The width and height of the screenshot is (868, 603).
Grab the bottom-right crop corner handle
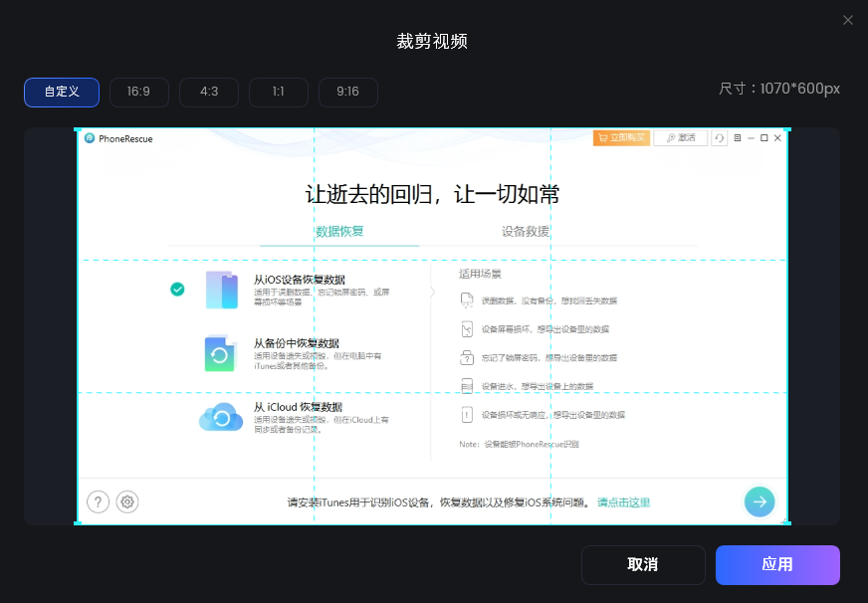[787, 522]
